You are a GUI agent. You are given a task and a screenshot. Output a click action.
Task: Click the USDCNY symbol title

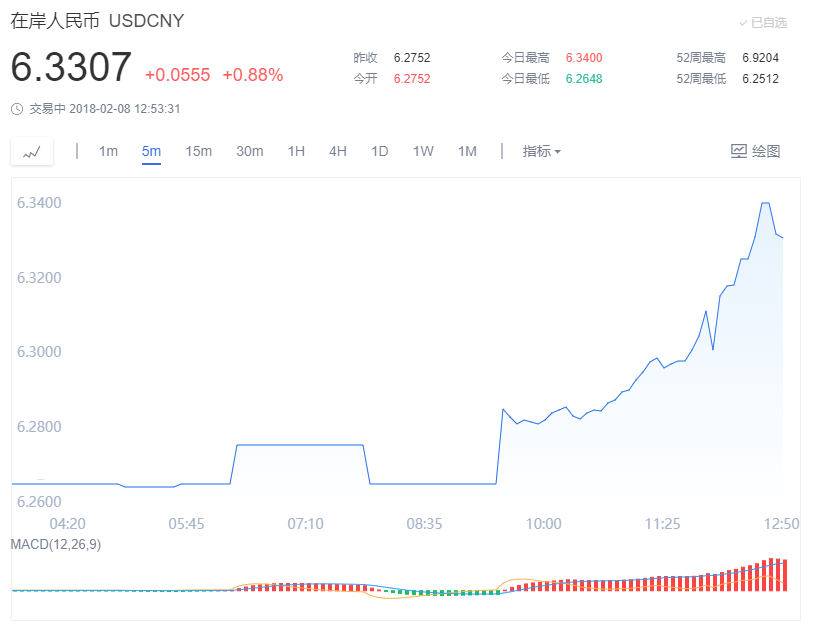(146, 21)
